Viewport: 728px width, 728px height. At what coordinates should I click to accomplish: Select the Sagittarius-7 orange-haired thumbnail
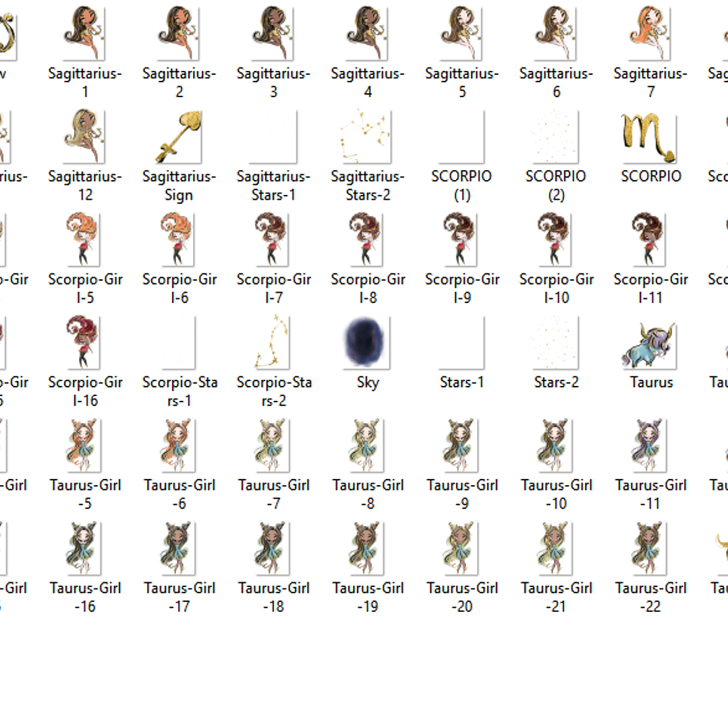click(650, 34)
